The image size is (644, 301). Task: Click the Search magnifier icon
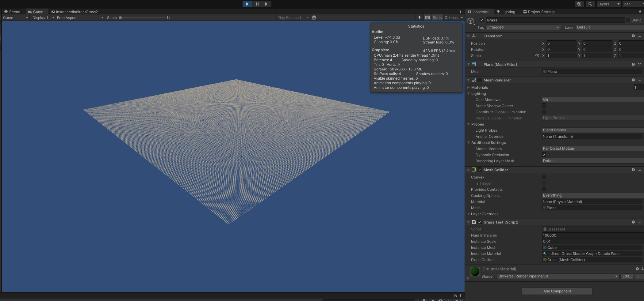coord(590,4)
